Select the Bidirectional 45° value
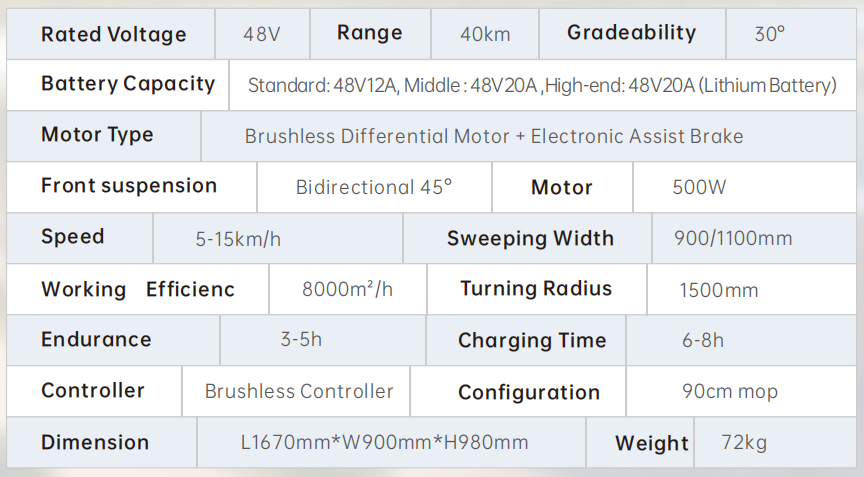 (x=374, y=187)
